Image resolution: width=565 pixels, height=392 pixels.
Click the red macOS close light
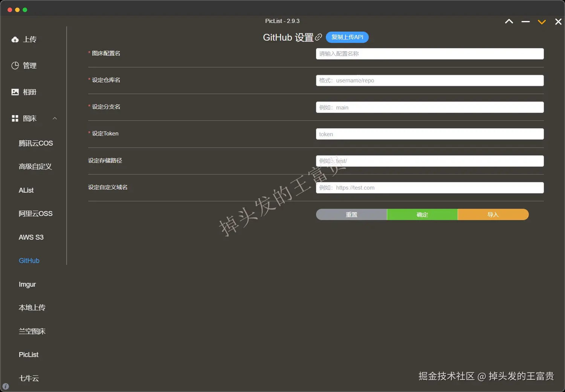click(x=10, y=10)
